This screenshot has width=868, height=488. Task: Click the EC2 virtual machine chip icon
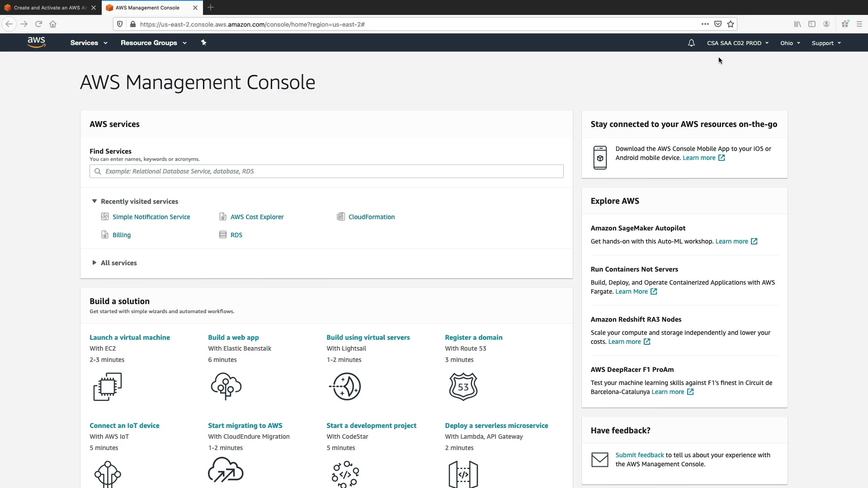pyautogui.click(x=108, y=387)
